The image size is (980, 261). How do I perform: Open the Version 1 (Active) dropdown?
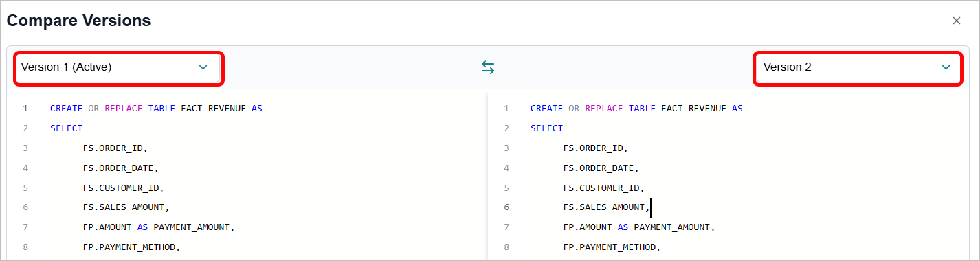118,67
